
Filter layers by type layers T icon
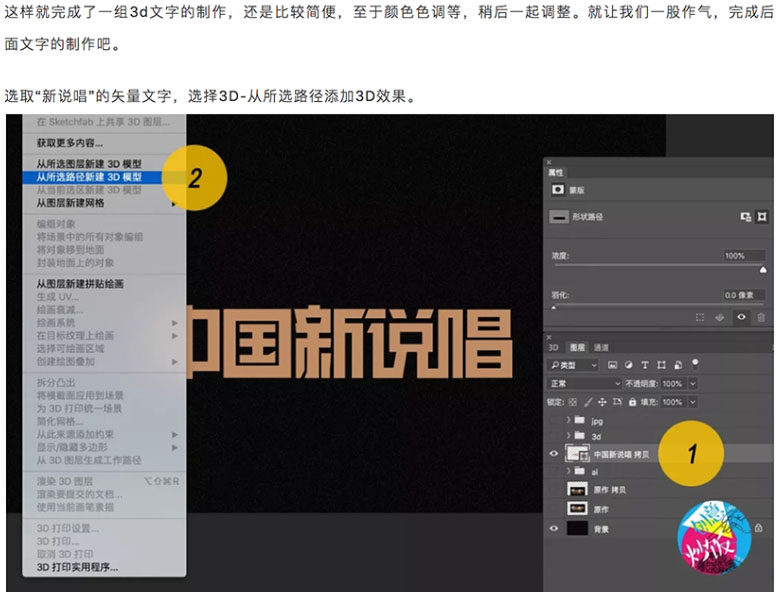pos(645,365)
